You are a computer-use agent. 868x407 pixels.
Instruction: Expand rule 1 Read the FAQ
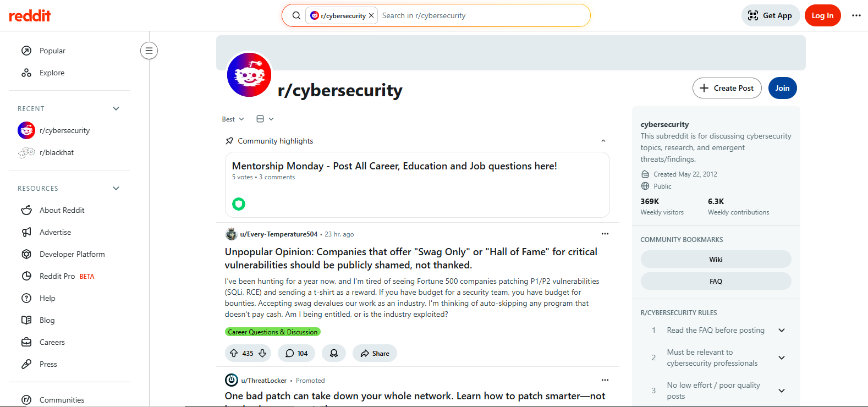pos(781,330)
